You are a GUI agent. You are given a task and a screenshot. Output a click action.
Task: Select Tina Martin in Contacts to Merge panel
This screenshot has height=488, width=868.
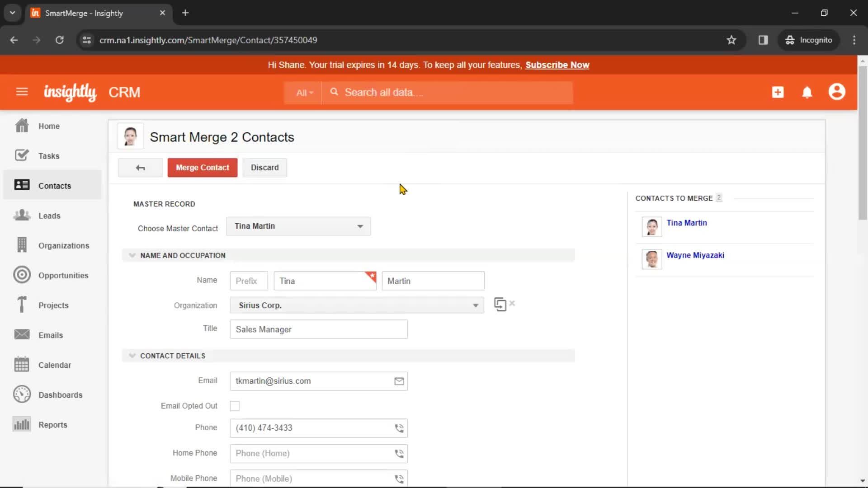(x=687, y=222)
